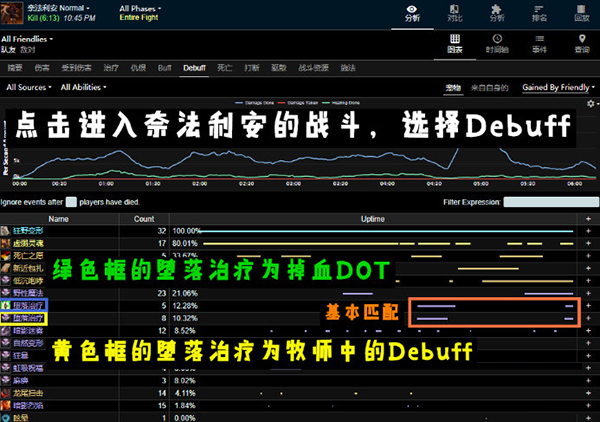Open the 查询 query search icon
The width and height of the screenshot is (600, 422).
(581, 43)
